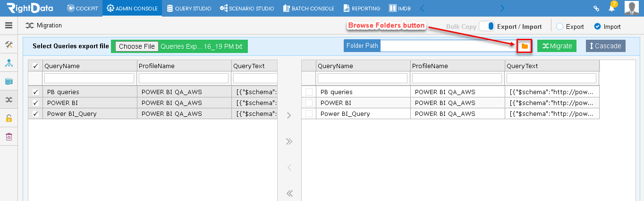
Task: Toggle the Bulk Copy / Export-Import switch
Action: (486, 26)
